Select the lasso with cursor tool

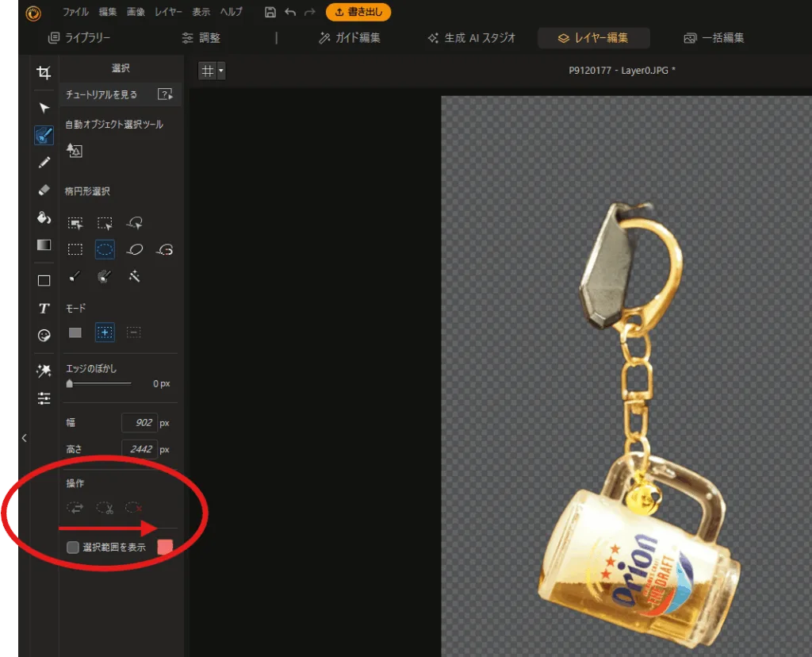[135, 223]
